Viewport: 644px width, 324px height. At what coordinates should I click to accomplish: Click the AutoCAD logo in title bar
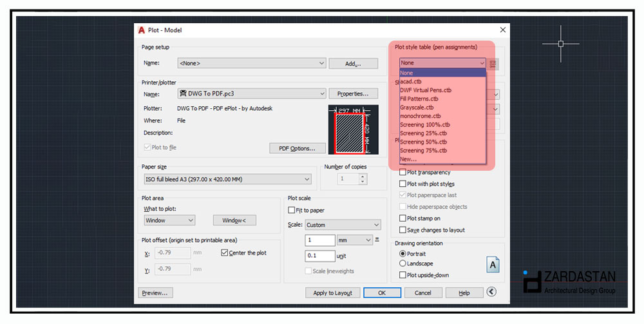pyautogui.click(x=141, y=30)
